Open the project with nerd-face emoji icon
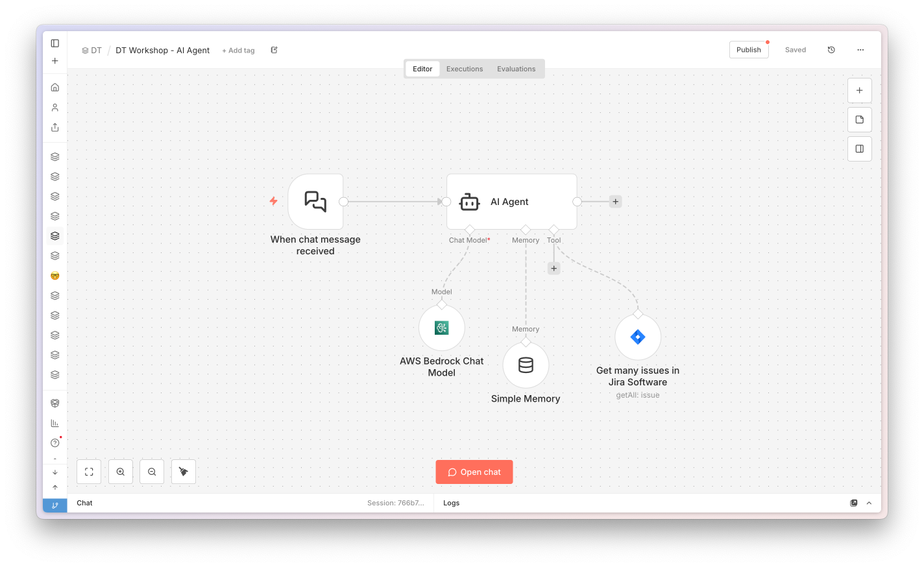924x567 pixels. coord(55,276)
